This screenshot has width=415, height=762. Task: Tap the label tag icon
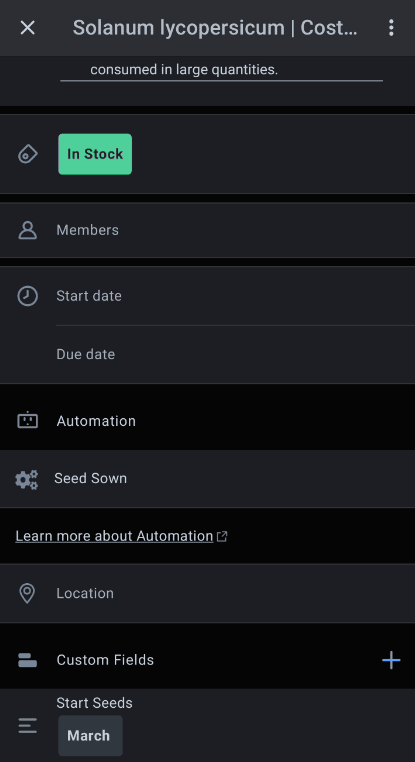pos(28,155)
